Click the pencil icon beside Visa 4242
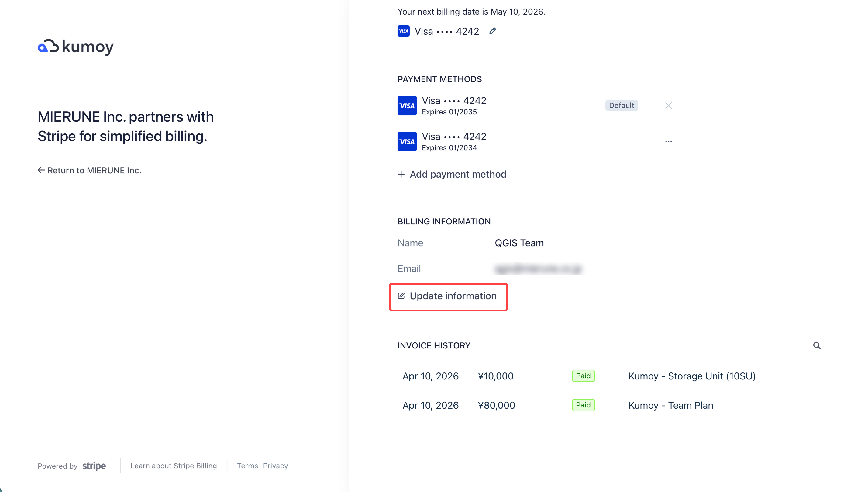This screenshot has width=868, height=492. [x=492, y=31]
